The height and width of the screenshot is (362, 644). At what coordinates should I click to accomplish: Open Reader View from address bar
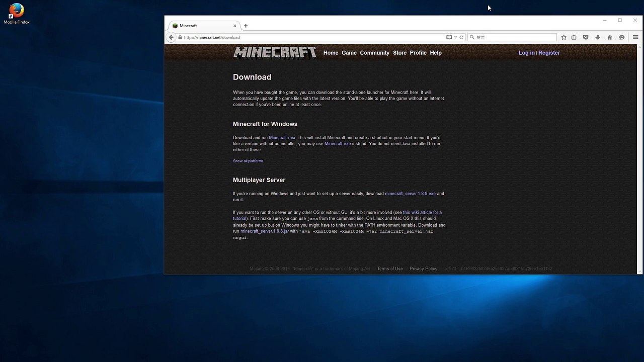pos(449,37)
